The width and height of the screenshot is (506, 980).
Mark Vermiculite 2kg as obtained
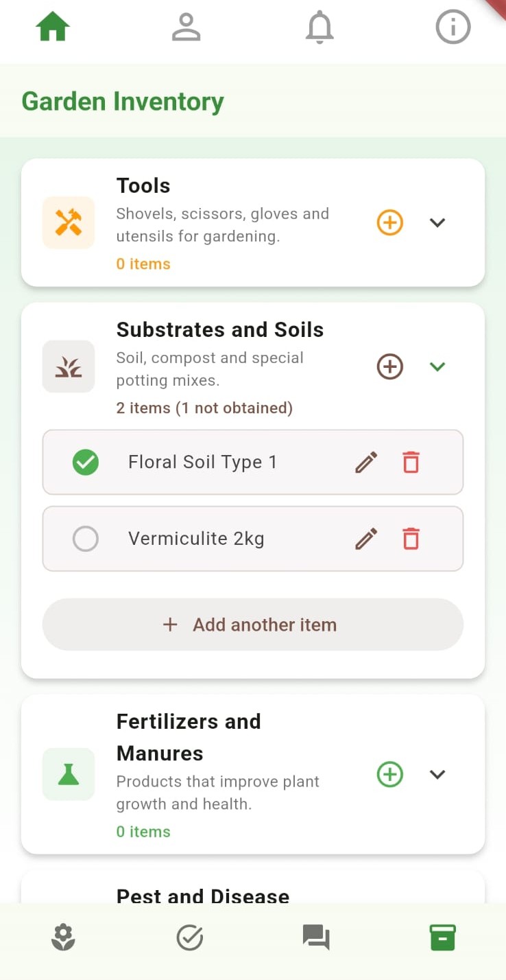(x=86, y=539)
